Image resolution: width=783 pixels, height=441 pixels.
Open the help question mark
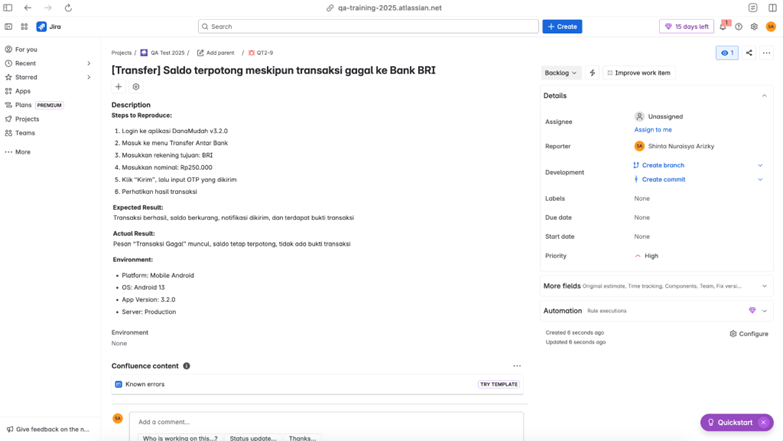coord(739,26)
